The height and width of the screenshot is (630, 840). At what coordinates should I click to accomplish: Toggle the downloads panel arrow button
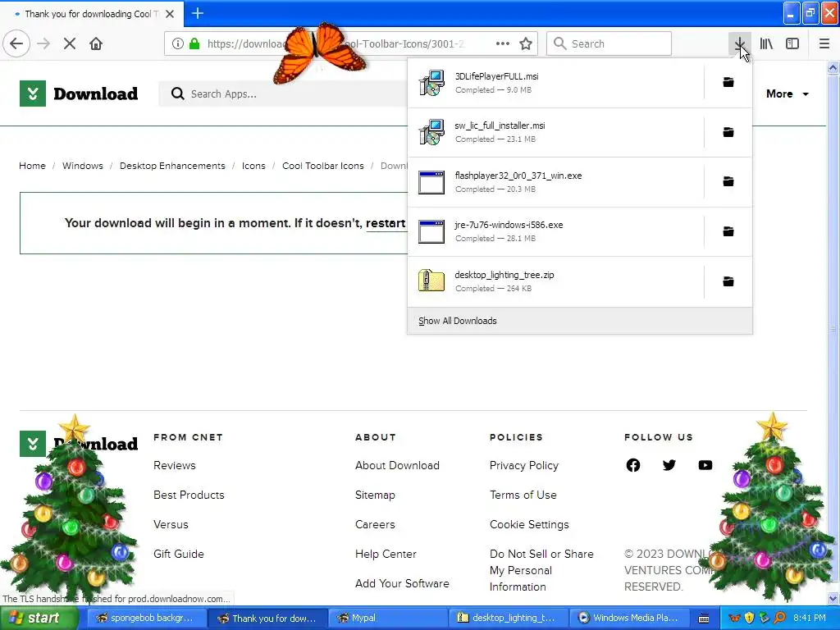point(739,43)
